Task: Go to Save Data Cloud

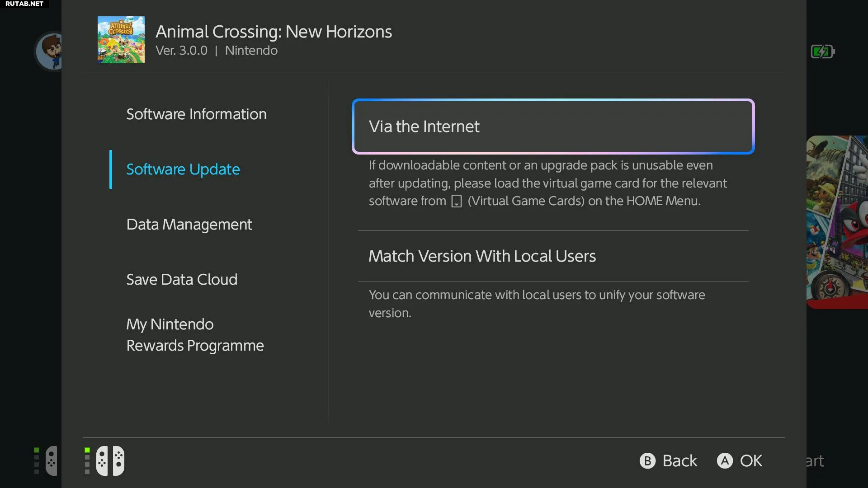Action: pos(182,280)
